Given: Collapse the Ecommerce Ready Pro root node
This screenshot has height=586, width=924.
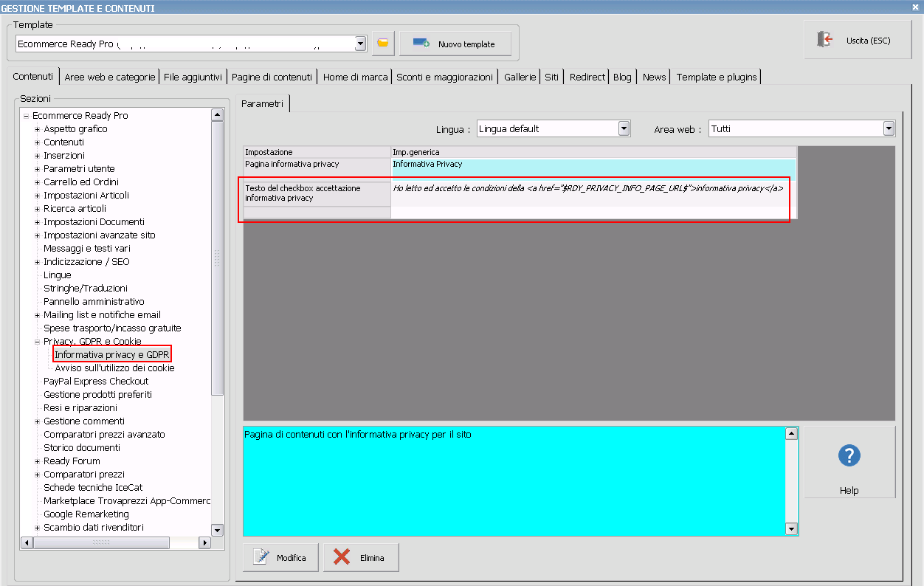Looking at the screenshot, I should (x=26, y=116).
